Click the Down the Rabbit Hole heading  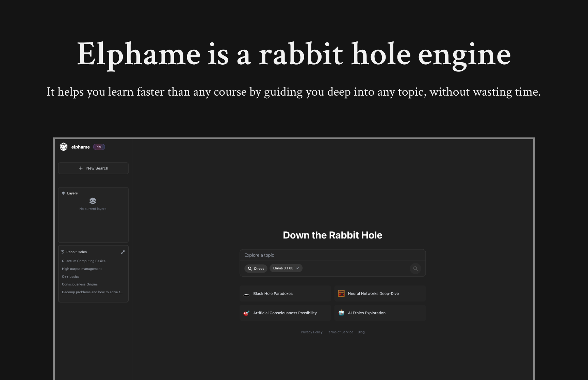coord(332,235)
